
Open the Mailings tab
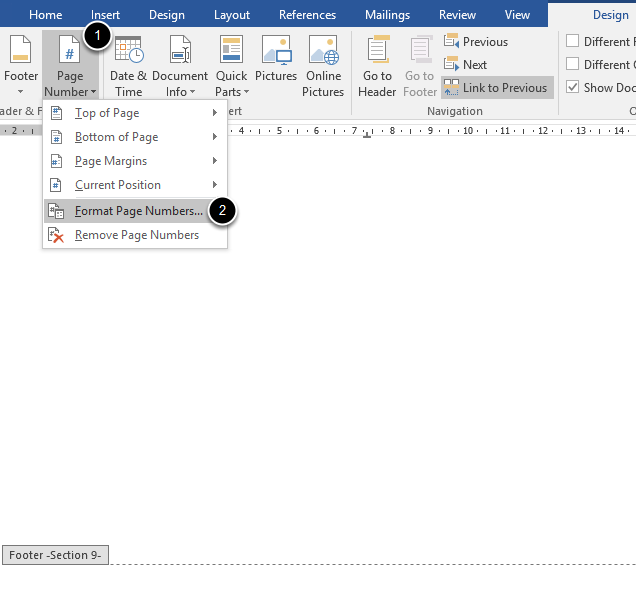click(387, 15)
